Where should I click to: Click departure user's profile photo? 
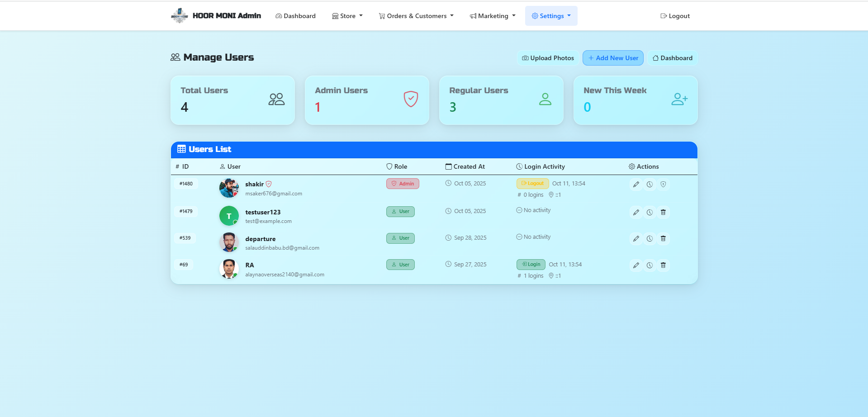[229, 242]
